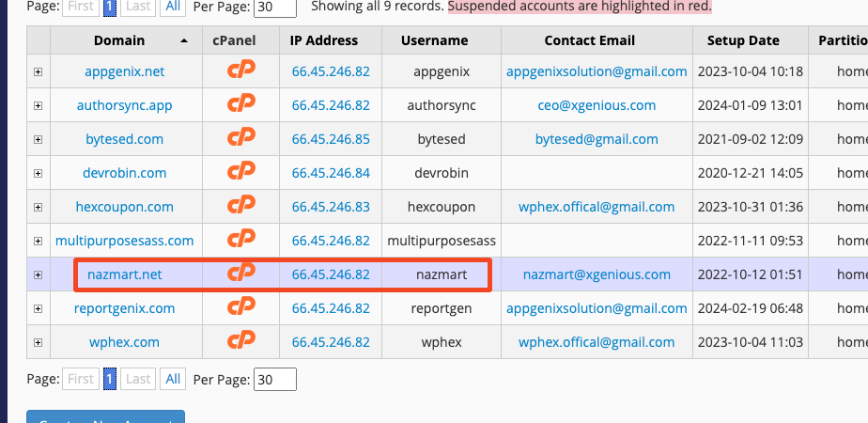
Task: Expand the reportgenix.com row details
Action: click(39, 308)
